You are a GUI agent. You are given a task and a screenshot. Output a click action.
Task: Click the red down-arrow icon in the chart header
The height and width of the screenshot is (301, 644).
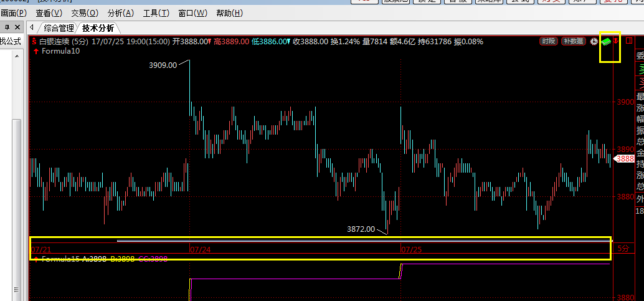tap(616, 41)
